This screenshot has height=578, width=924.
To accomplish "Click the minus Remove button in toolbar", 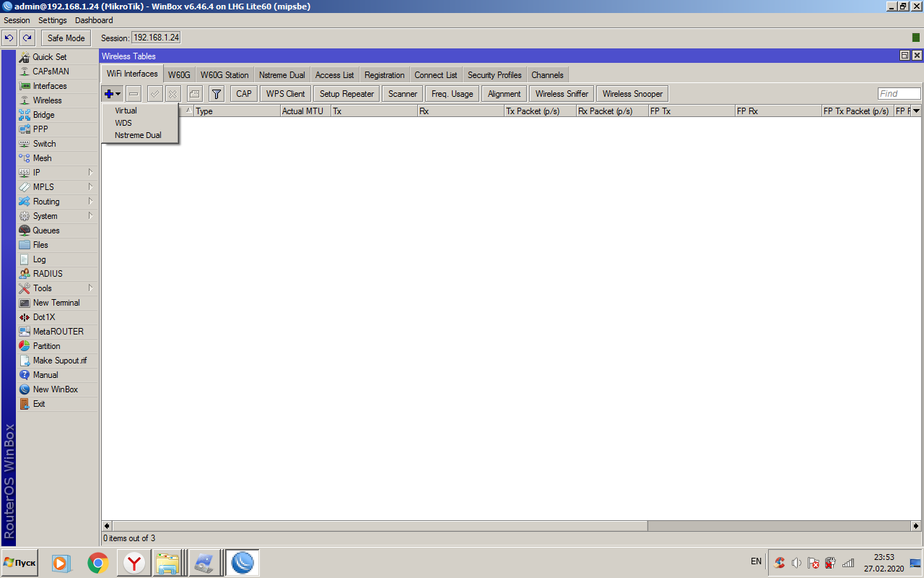I will pyautogui.click(x=134, y=94).
